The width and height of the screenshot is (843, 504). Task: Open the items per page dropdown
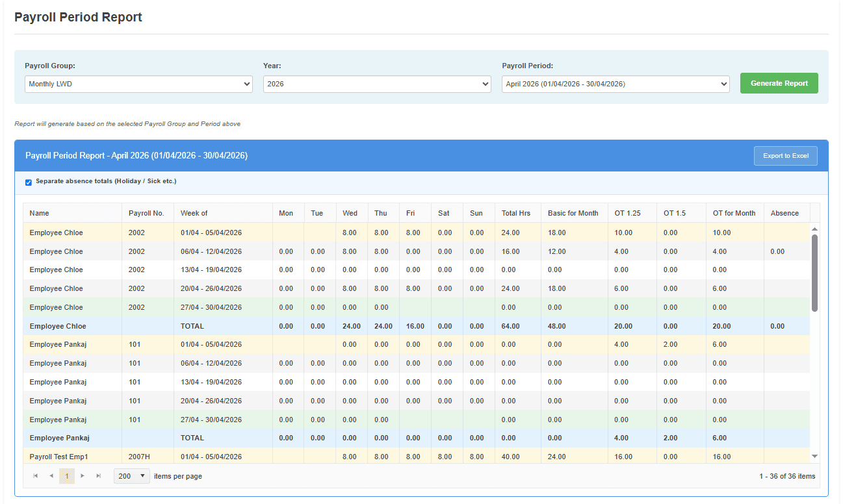click(x=132, y=476)
